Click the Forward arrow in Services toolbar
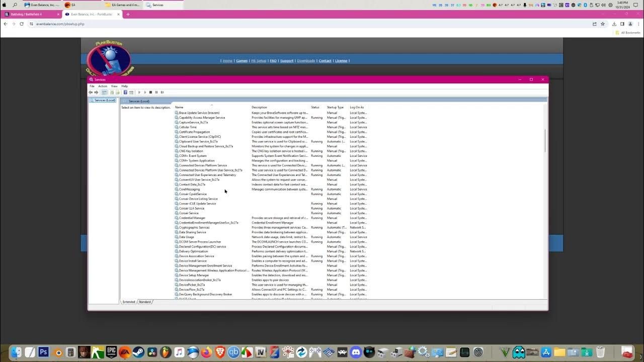644x362 pixels. [97, 93]
